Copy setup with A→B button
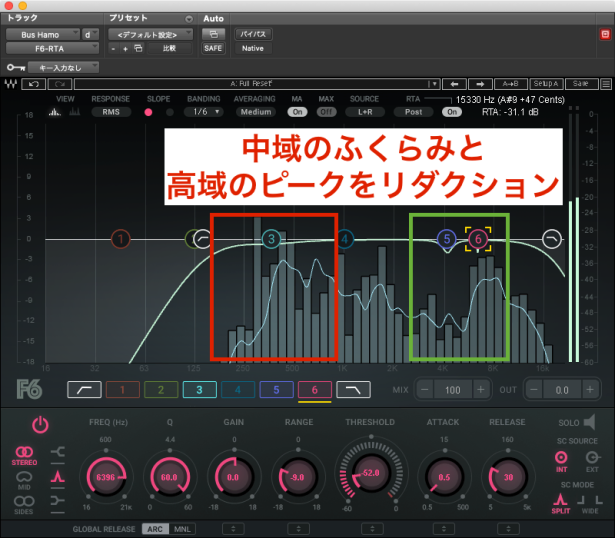Image resolution: width=615 pixels, height=538 pixels. 510,84
